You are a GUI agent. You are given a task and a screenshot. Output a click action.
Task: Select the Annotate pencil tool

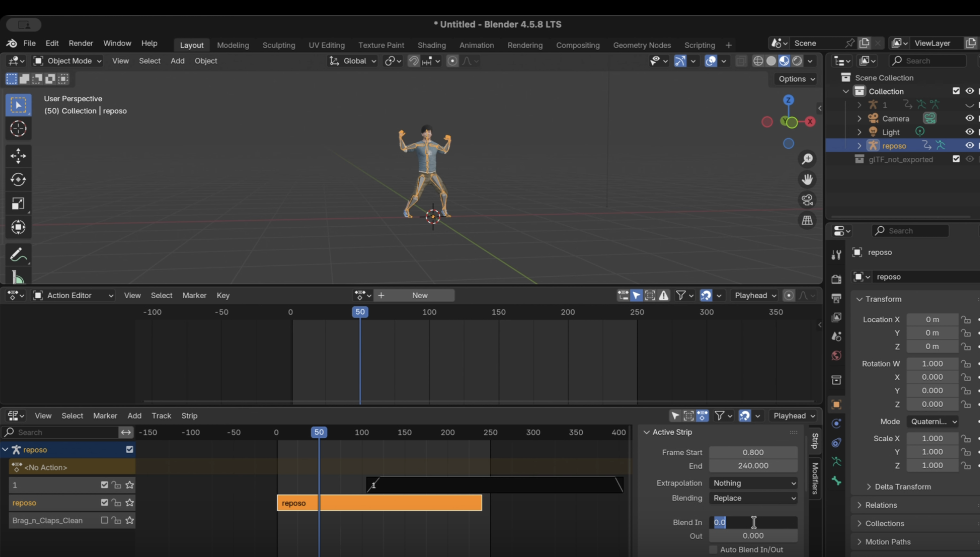(18, 255)
